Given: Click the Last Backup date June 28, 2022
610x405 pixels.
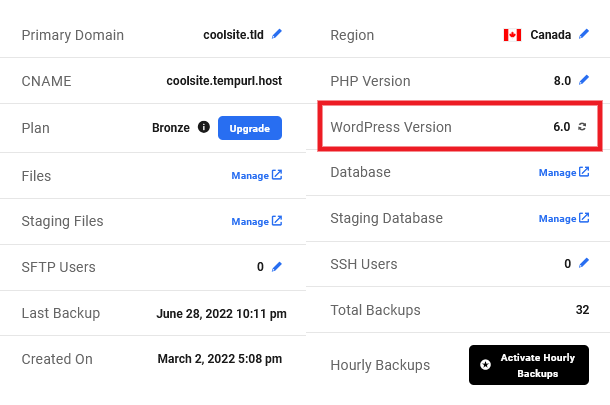Looking at the screenshot, I should pos(221,313).
